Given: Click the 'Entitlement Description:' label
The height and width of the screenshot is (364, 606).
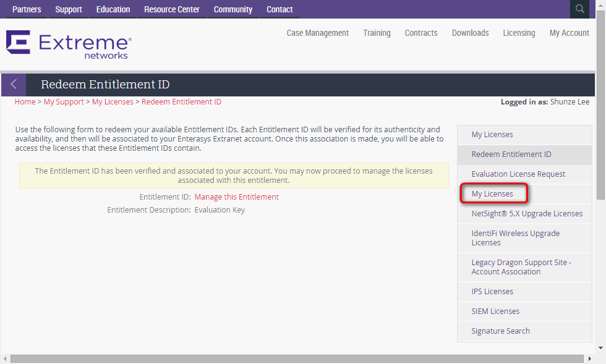Looking at the screenshot, I should (x=149, y=210).
